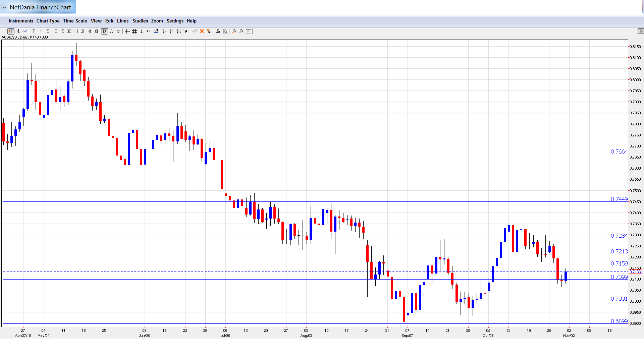
Task: Select the 1H time scale button
Action: click(76, 31)
